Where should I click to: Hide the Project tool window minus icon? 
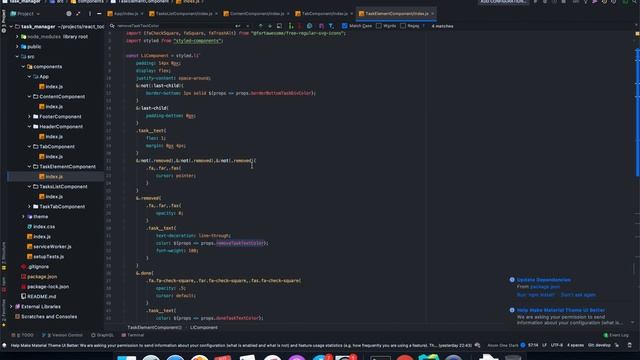99,13
